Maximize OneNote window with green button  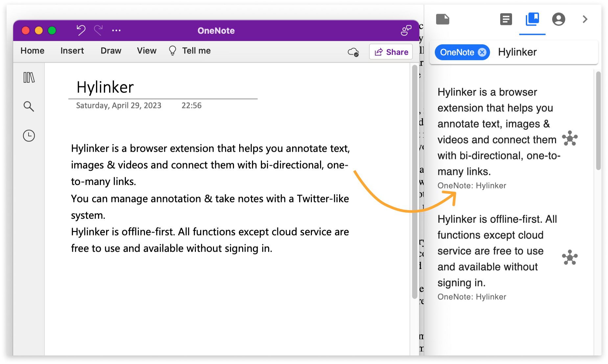(x=52, y=31)
